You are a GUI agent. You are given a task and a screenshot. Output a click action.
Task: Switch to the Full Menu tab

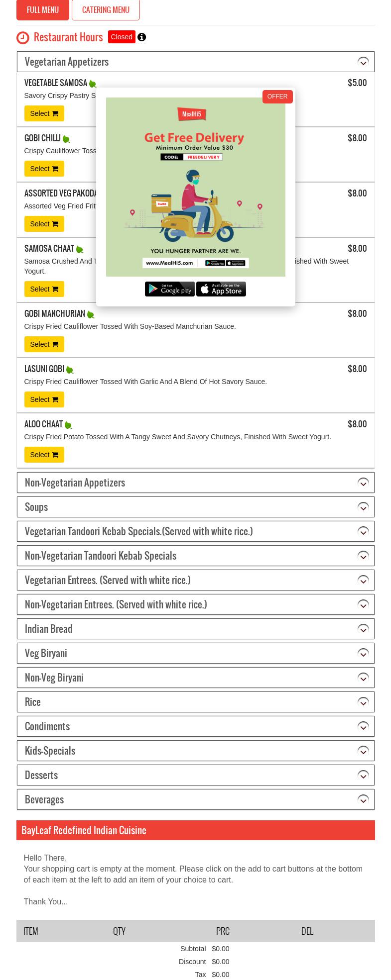pos(43,10)
